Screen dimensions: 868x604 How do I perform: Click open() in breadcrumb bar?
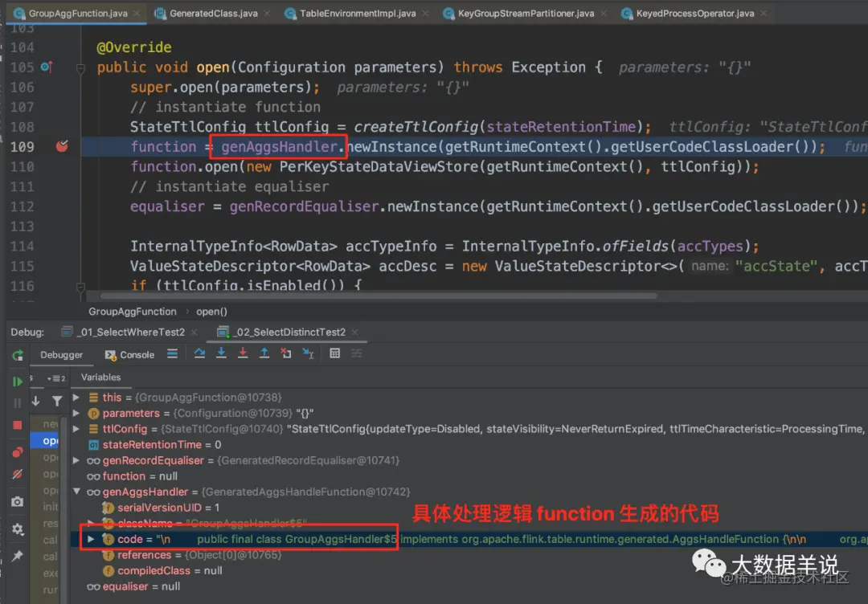point(211,312)
